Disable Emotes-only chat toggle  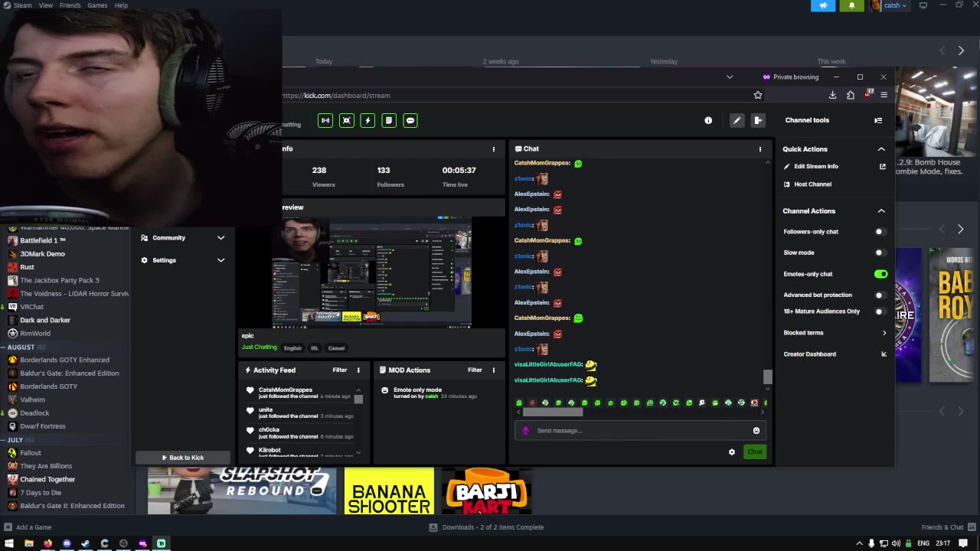(881, 274)
